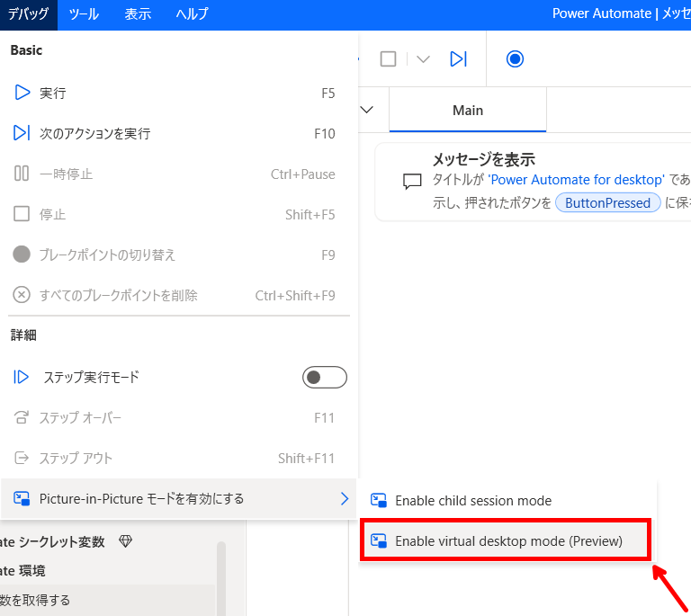691x616 pixels.
Task: Click the premium diamond icon beside シークレット変数
Action: (x=126, y=541)
